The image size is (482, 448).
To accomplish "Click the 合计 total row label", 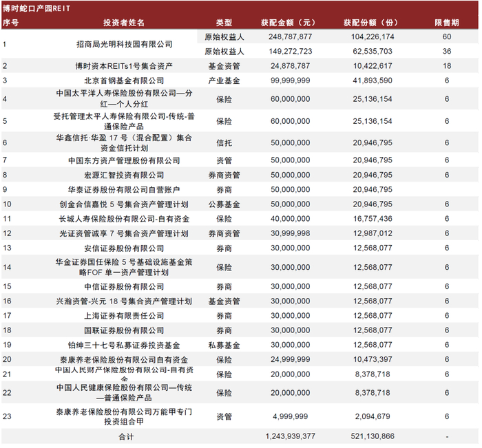I will click(126, 436).
